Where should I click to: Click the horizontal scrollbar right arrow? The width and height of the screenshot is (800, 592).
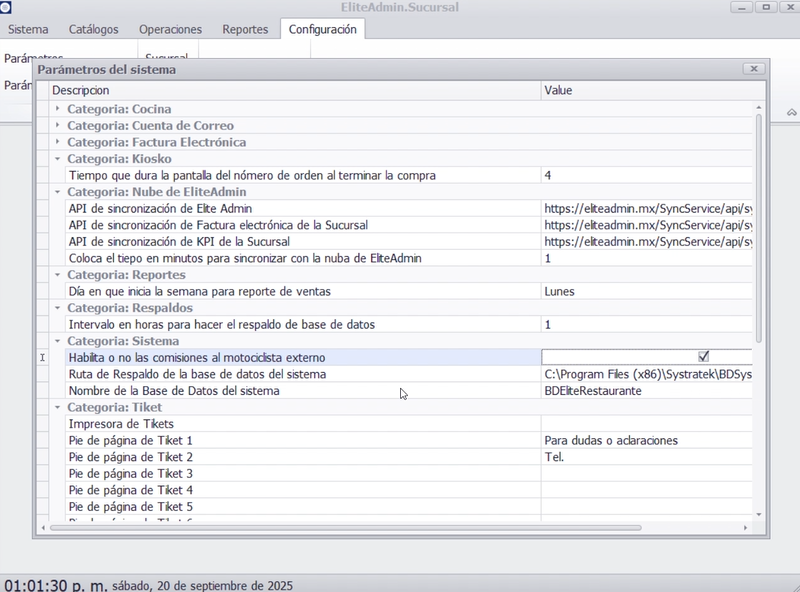pyautogui.click(x=747, y=527)
